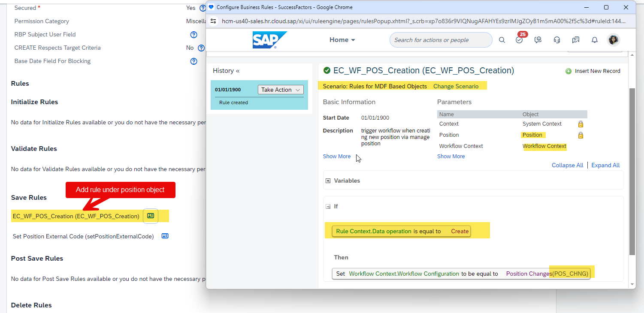
Task: Click the Chrome popup address bar URL
Action: click(x=423, y=21)
